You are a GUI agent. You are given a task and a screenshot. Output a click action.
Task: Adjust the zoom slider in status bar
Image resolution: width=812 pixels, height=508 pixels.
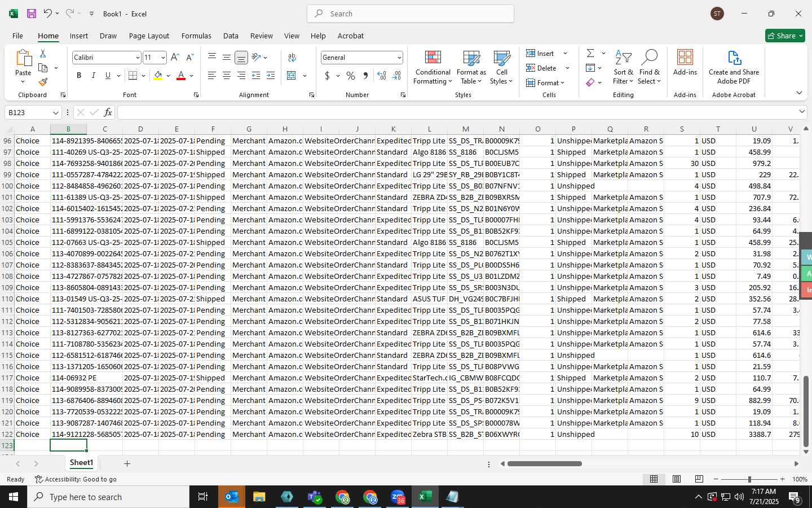click(749, 479)
